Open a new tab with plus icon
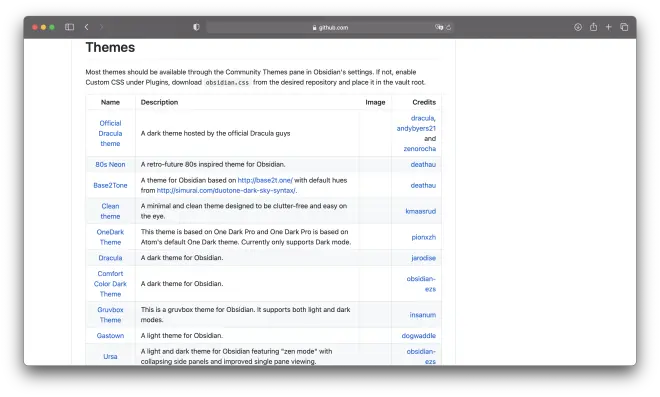The height and width of the screenshot is (397, 660). point(608,27)
